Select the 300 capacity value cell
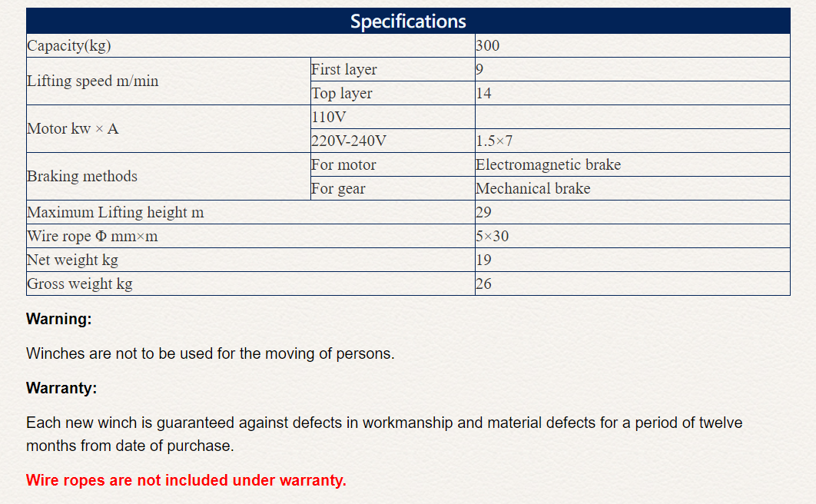The width and height of the screenshot is (816, 504). point(488,46)
